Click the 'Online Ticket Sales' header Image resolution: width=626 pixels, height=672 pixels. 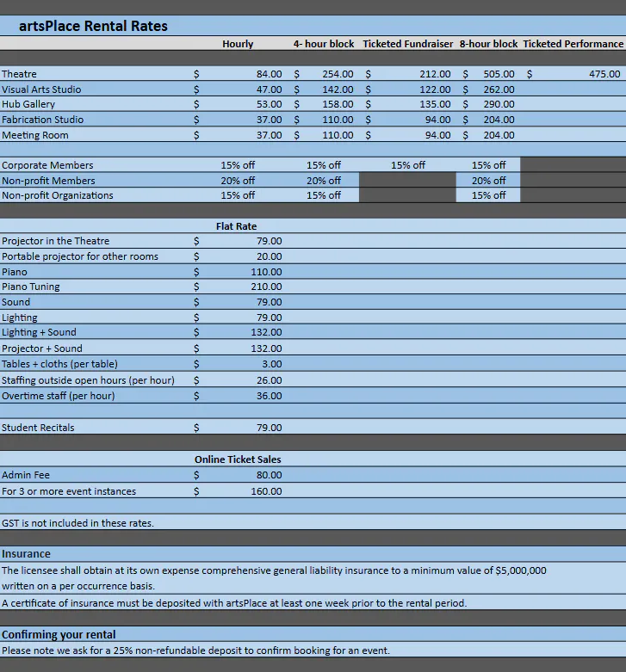click(x=238, y=459)
